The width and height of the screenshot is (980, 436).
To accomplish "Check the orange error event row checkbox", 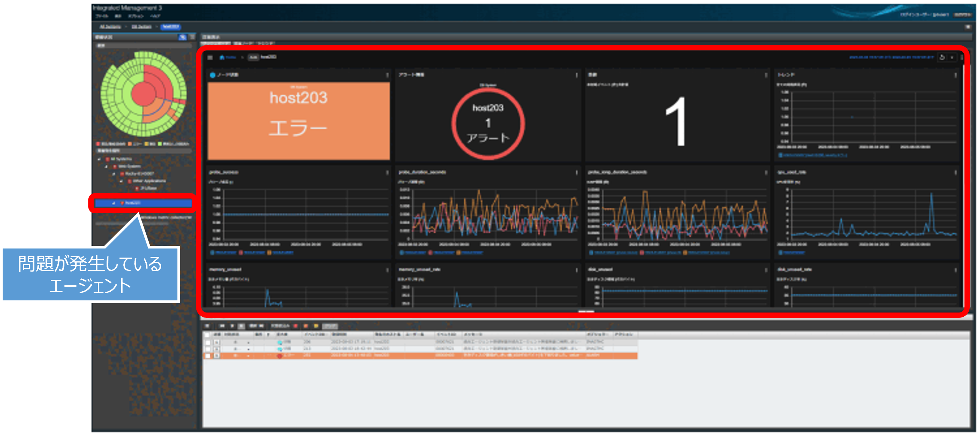I will point(207,356).
